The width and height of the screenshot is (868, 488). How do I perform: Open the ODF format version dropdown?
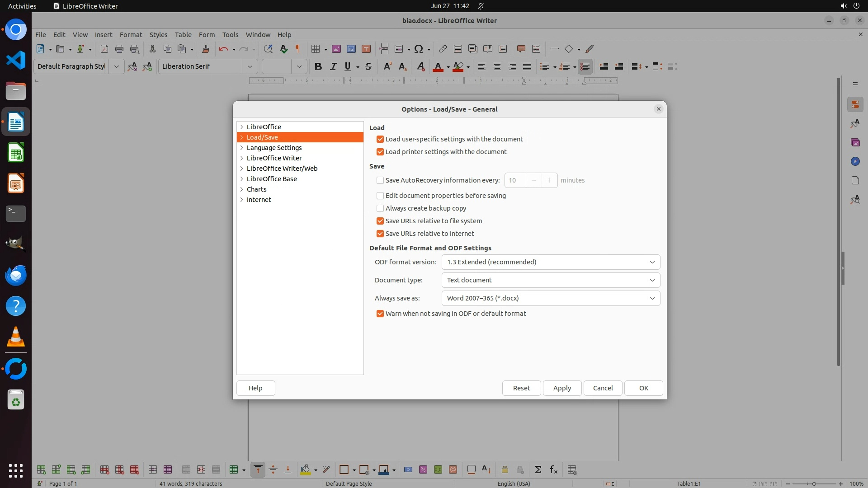pos(550,262)
